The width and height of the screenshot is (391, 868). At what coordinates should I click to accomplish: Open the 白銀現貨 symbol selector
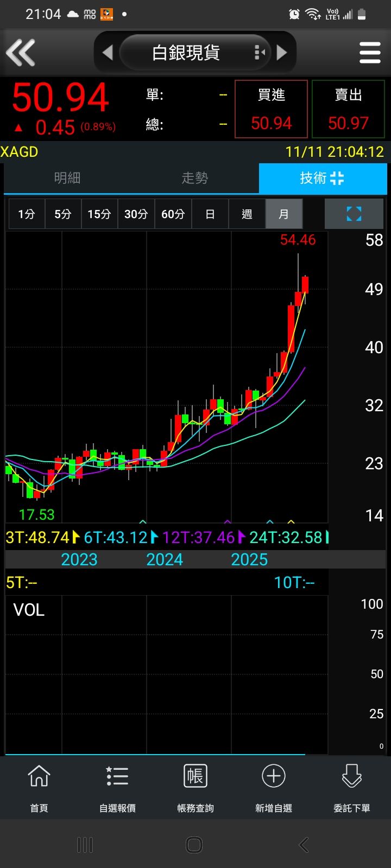tap(194, 53)
